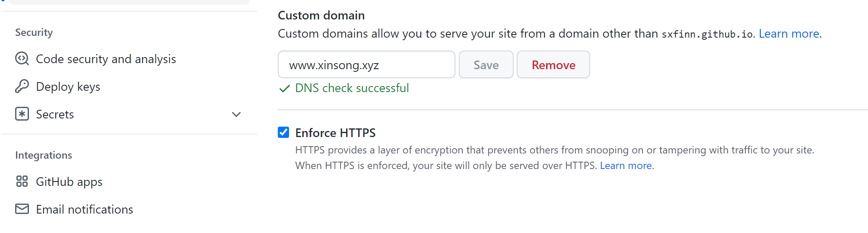Click the GitHub apps grid icon

point(22,182)
